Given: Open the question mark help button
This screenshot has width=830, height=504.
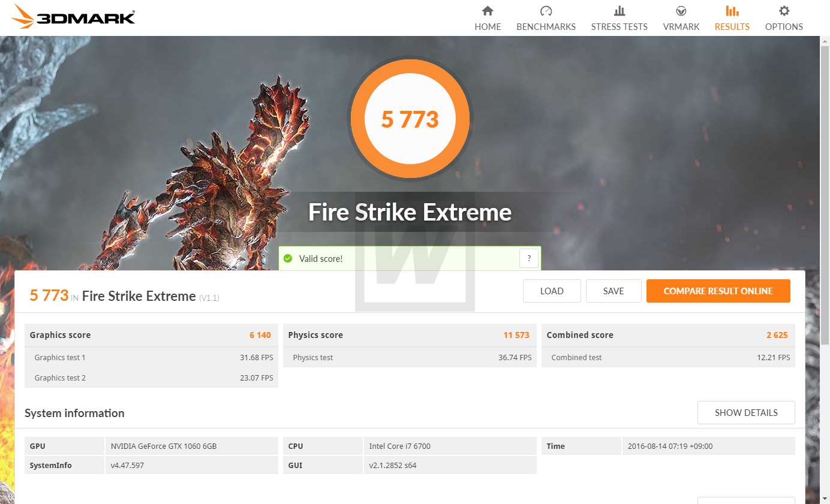Looking at the screenshot, I should pyautogui.click(x=528, y=258).
